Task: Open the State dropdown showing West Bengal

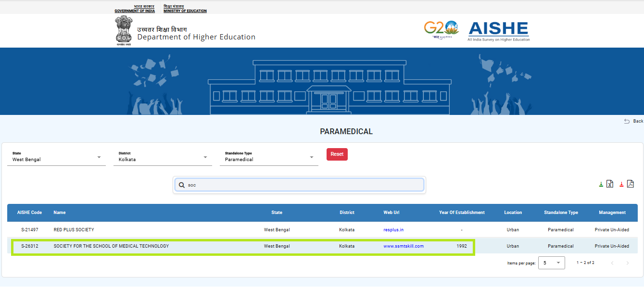Action: tap(56, 157)
